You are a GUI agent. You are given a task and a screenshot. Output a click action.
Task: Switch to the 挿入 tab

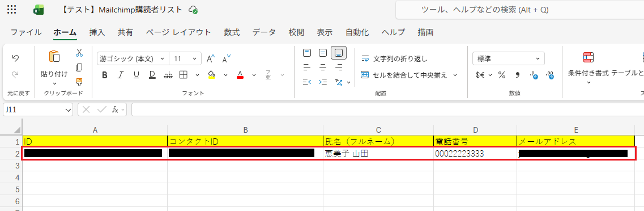(x=97, y=32)
